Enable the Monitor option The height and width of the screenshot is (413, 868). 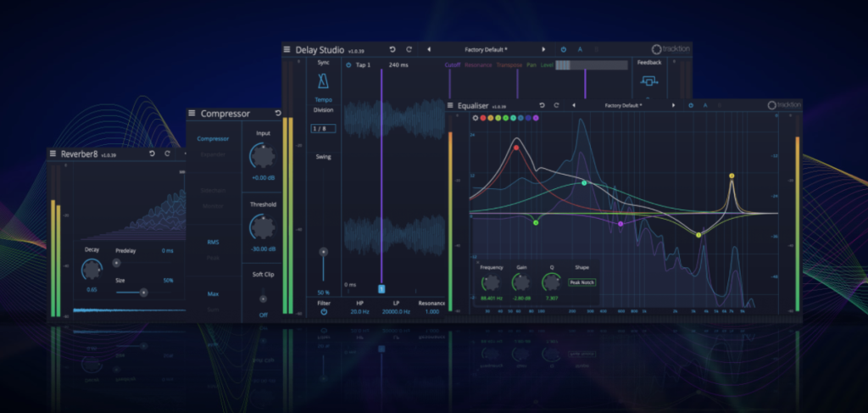213,206
